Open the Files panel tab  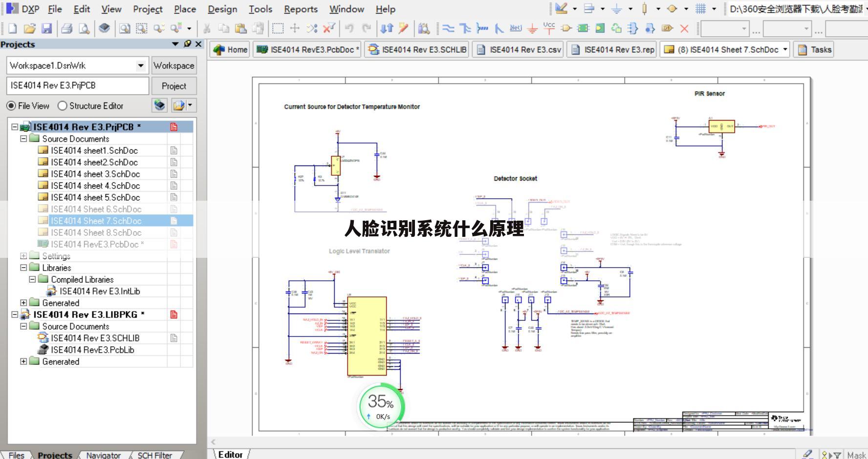[16, 455]
